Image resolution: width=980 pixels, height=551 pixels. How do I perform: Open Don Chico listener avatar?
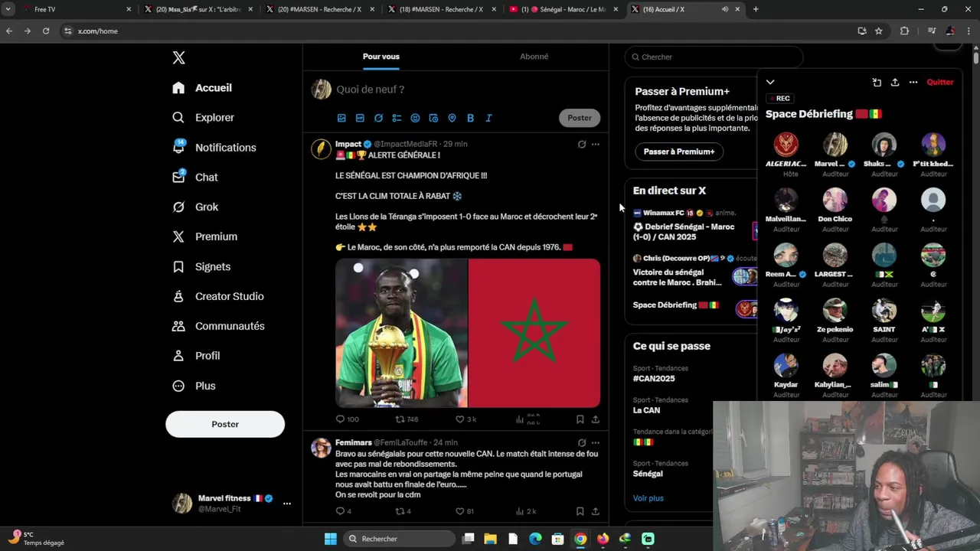click(835, 200)
